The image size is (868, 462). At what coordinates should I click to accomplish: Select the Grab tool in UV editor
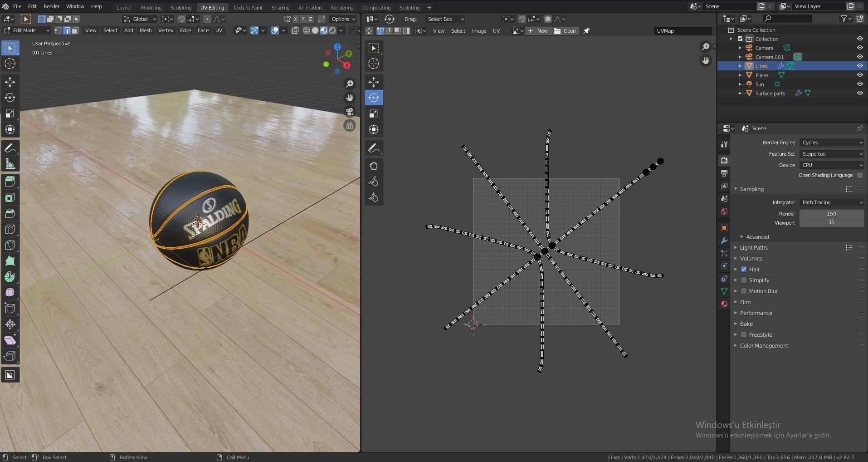click(374, 166)
